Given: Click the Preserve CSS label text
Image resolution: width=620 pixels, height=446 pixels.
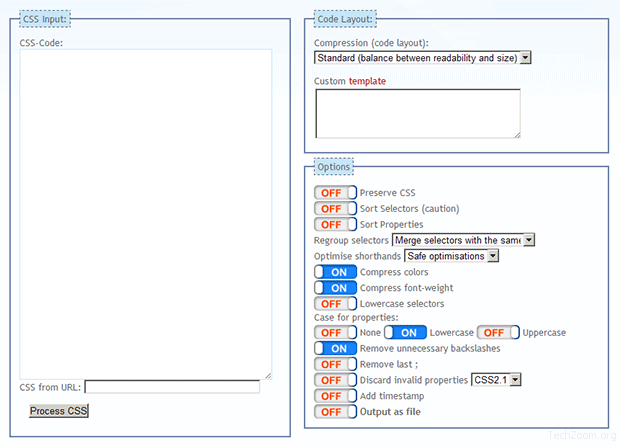Looking at the screenshot, I should 388,193.
